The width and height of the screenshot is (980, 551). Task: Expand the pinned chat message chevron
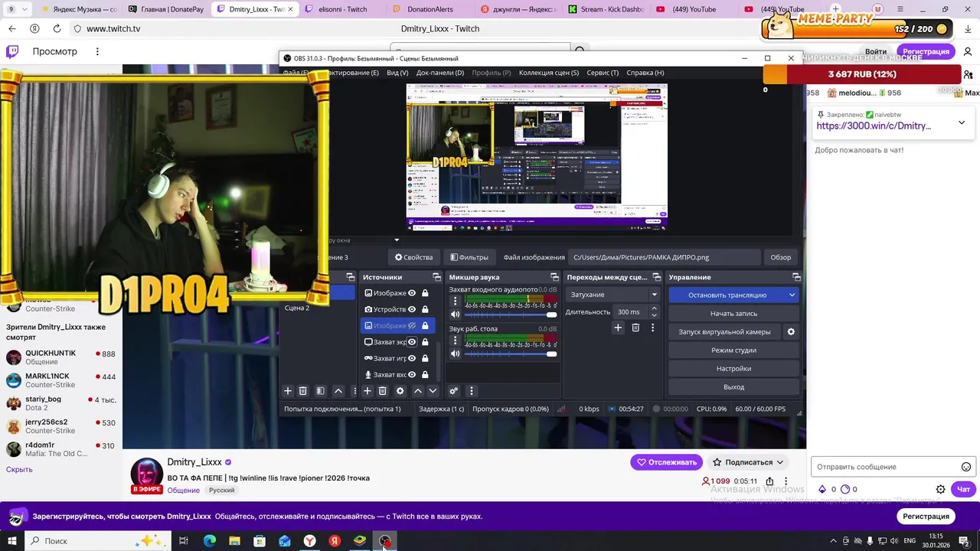(x=962, y=122)
